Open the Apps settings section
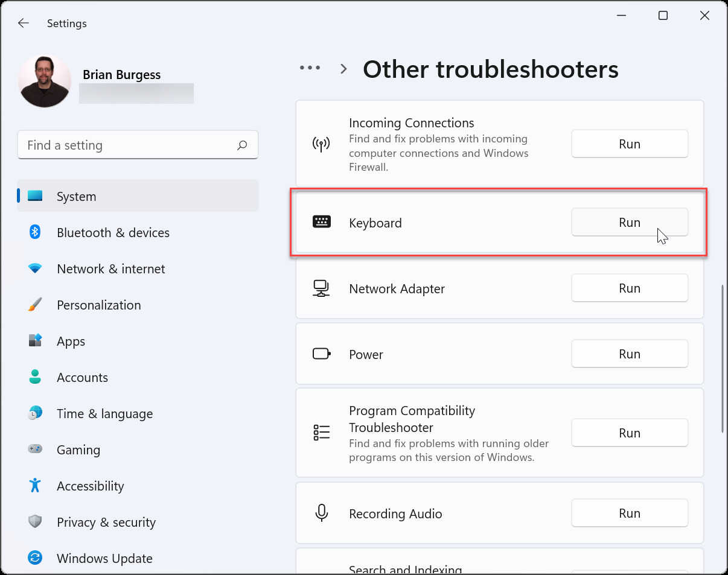728x575 pixels. point(71,341)
